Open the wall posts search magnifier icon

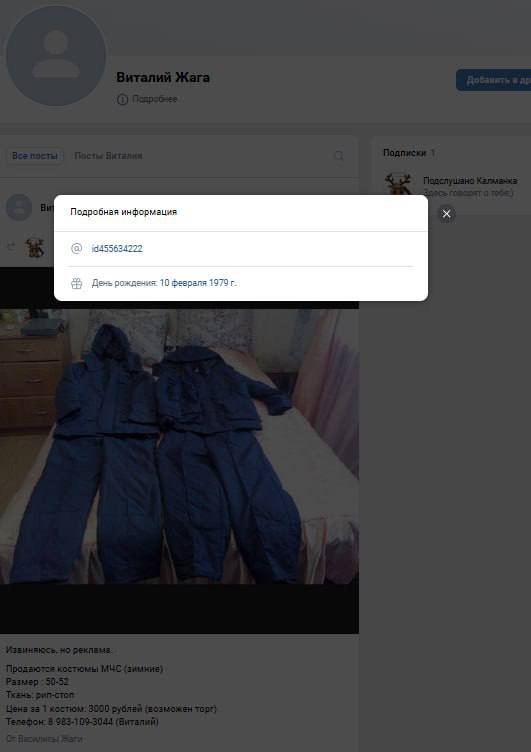(339, 155)
